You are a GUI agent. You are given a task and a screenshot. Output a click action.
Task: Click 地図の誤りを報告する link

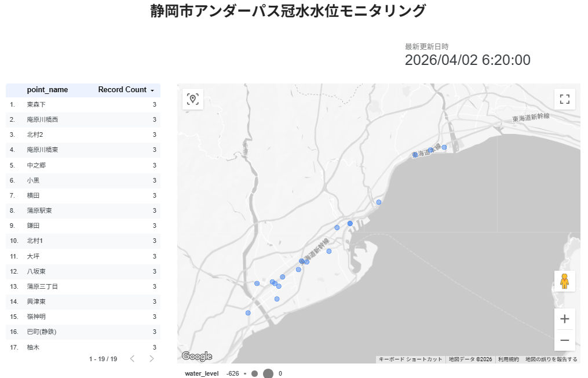coord(551,359)
